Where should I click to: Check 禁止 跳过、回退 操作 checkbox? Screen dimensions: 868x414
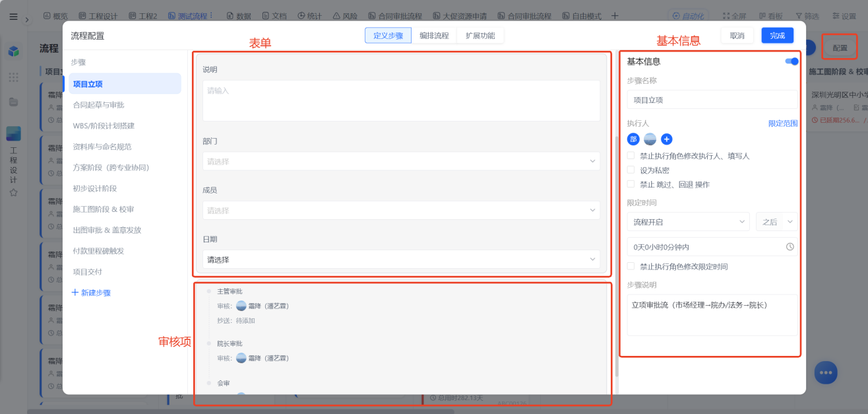pyautogui.click(x=631, y=184)
